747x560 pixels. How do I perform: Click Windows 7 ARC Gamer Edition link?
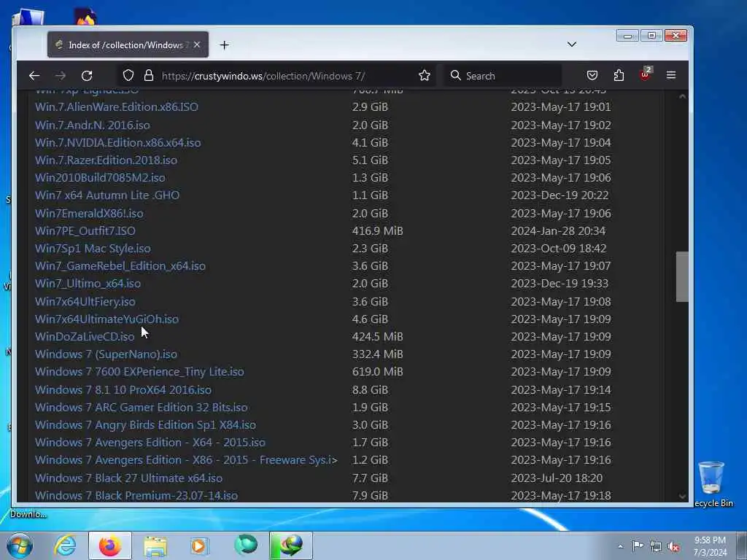[x=141, y=407]
